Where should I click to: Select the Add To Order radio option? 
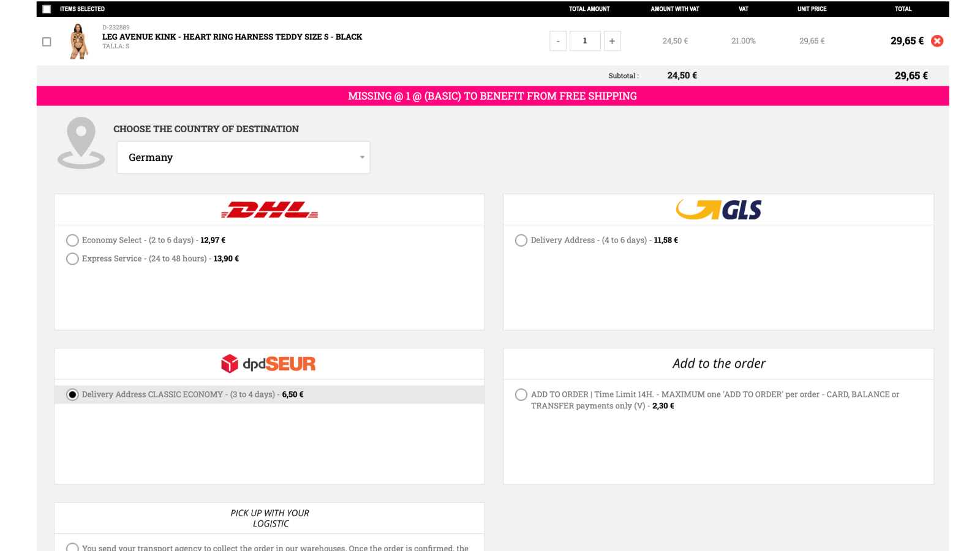(x=521, y=394)
